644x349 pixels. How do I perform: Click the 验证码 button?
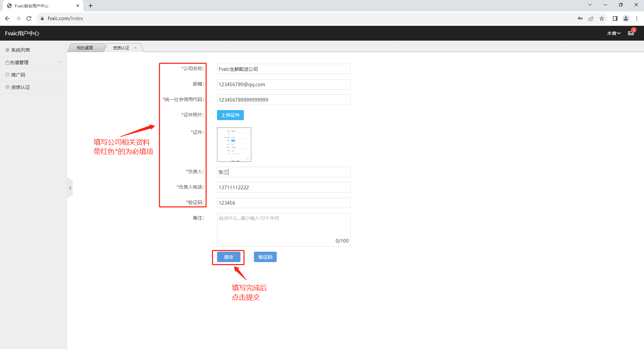pyautogui.click(x=265, y=257)
